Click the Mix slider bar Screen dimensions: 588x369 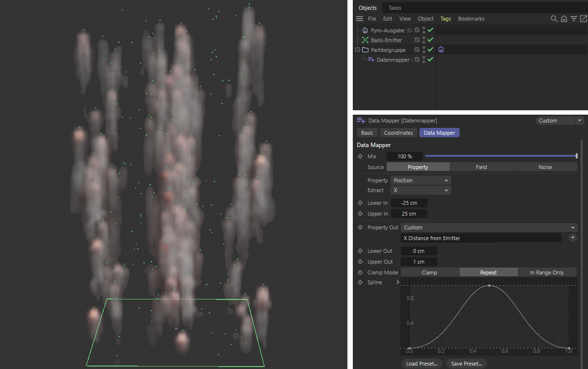click(x=500, y=156)
